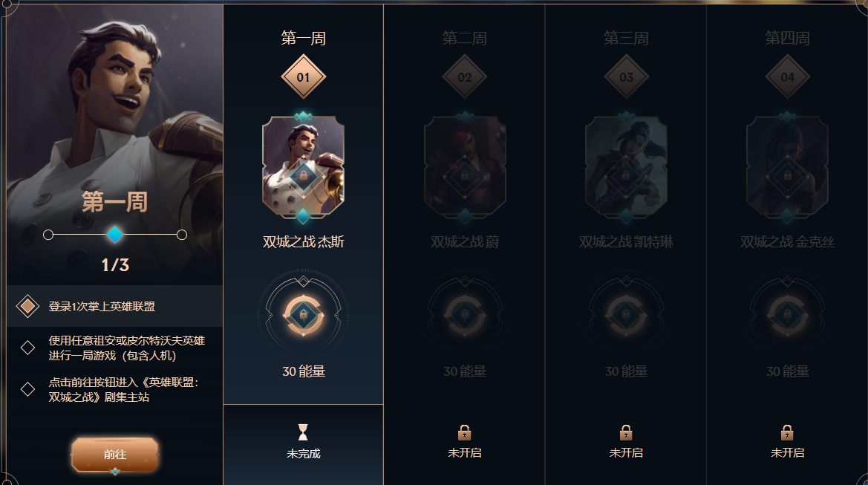Click the padlock icon under 第二周
Image resolution: width=868 pixels, height=485 pixels.
click(x=465, y=432)
